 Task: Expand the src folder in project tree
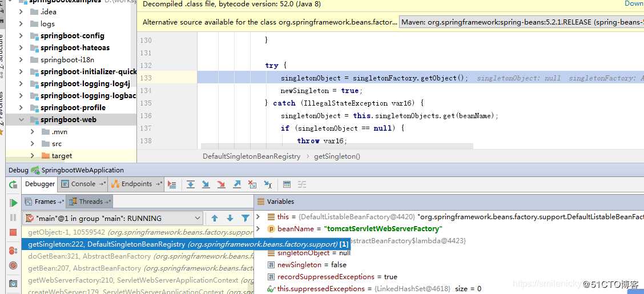coord(33,144)
